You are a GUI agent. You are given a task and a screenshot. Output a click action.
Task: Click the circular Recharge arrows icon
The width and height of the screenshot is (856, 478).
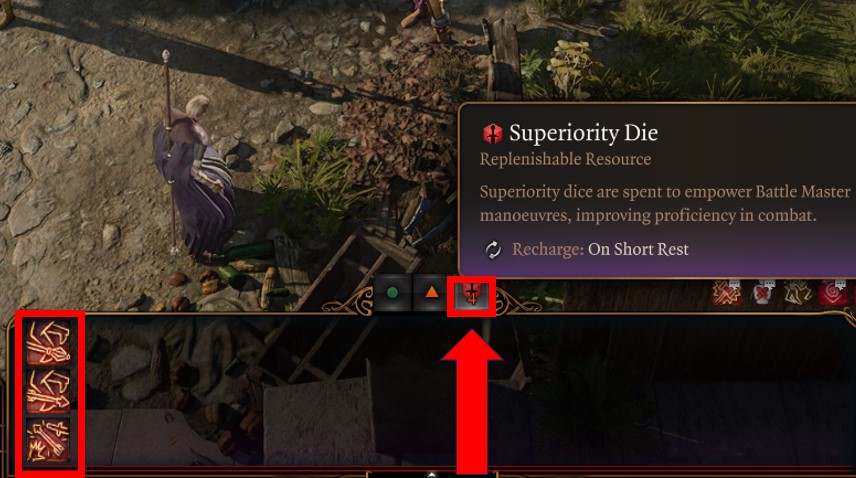[x=493, y=250]
